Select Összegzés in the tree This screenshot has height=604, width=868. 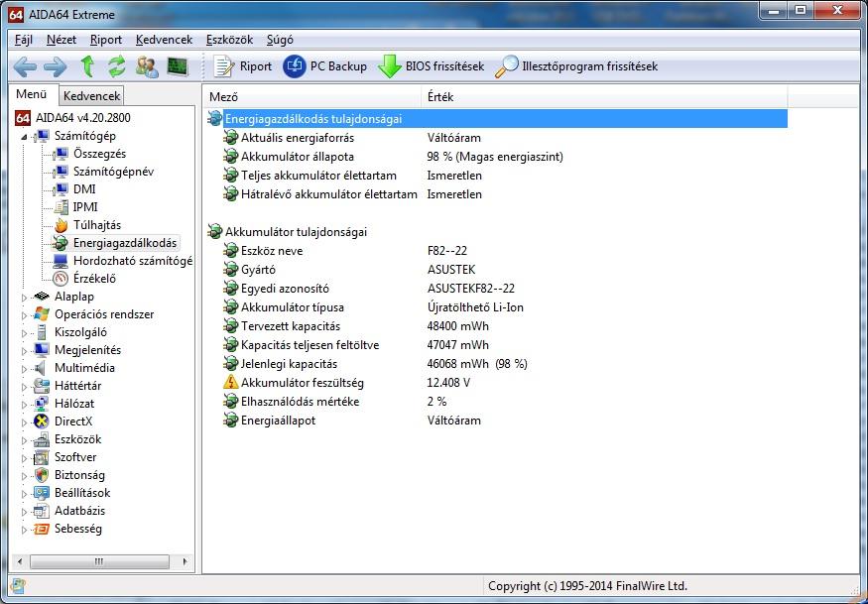click(x=99, y=154)
